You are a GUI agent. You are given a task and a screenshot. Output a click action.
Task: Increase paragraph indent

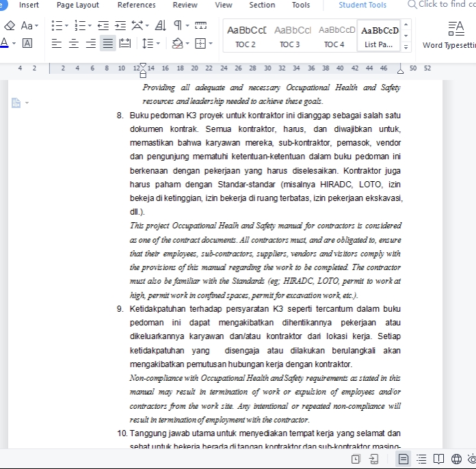120,26
